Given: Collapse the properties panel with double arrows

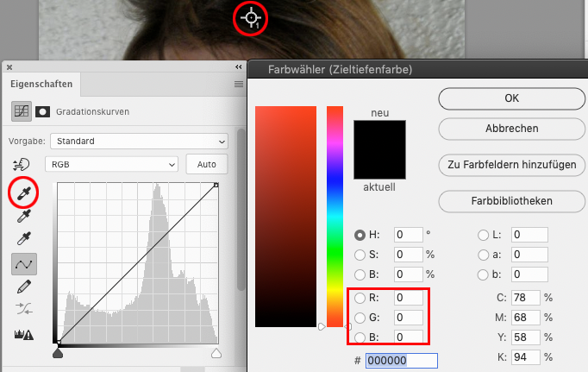Looking at the screenshot, I should pyautogui.click(x=237, y=66).
